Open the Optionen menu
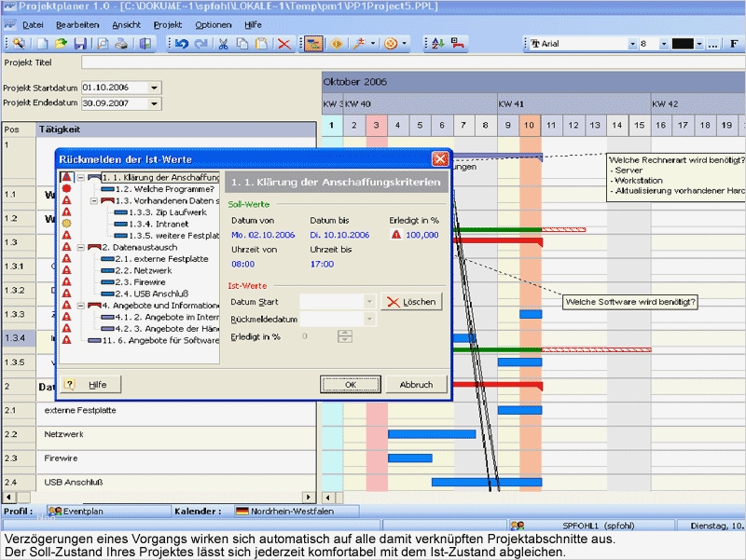The width and height of the screenshot is (746, 560). coord(214,24)
